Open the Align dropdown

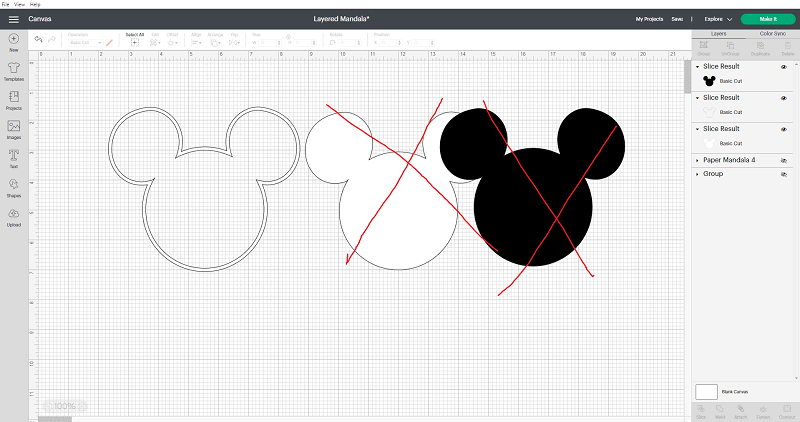tap(196, 43)
